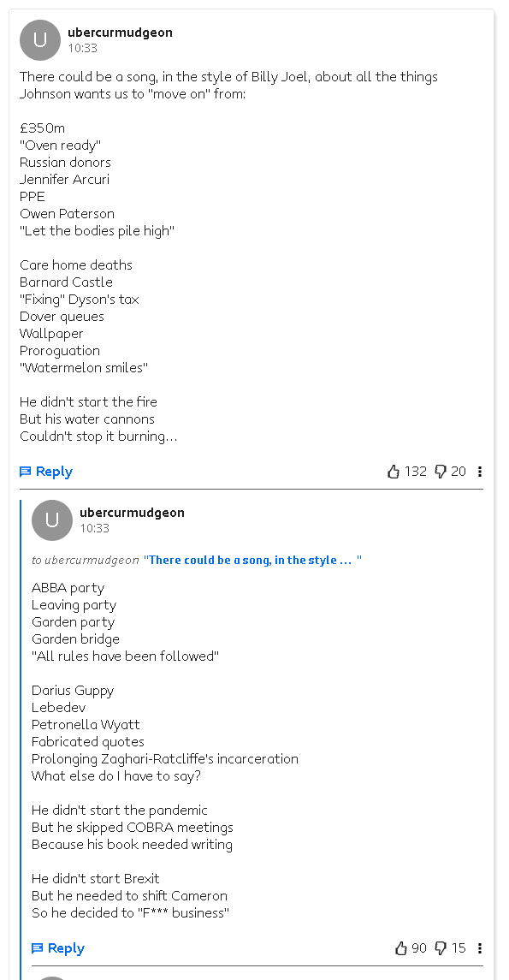The width and height of the screenshot is (509, 980).
Task: Upvote the first ubercurmudgeon comment
Action: pos(394,471)
